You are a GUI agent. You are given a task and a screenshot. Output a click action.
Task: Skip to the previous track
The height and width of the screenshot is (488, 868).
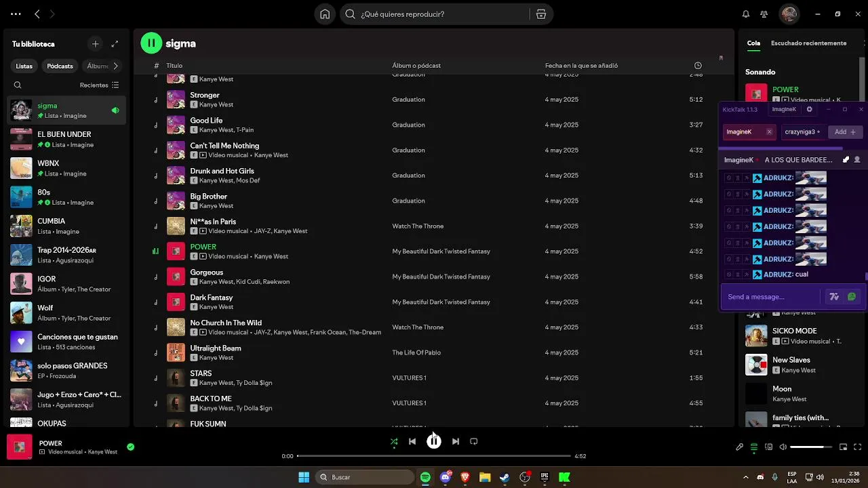tap(412, 441)
